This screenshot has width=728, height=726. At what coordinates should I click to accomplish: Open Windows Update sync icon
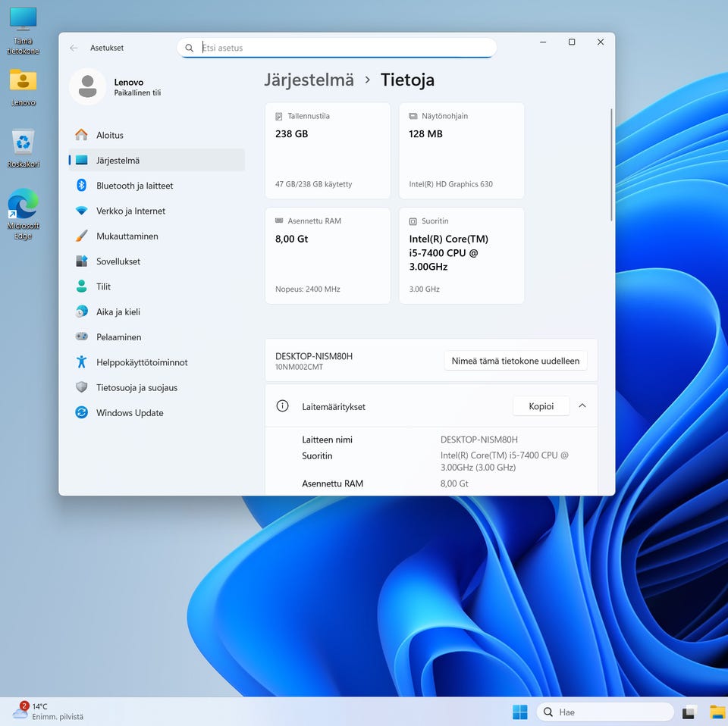(x=81, y=412)
